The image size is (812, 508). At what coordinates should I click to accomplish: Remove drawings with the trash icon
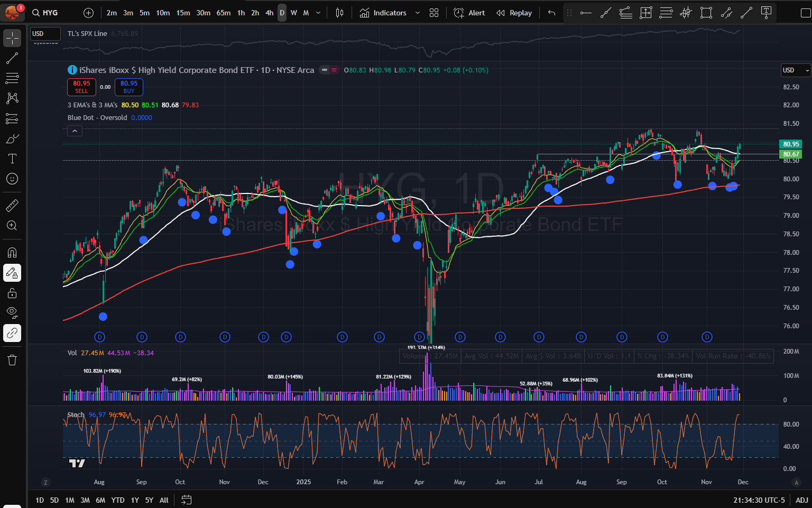pyautogui.click(x=12, y=360)
